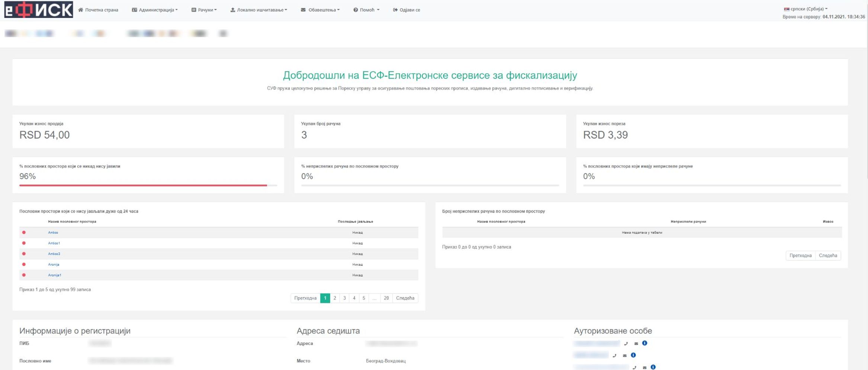This screenshot has width=868, height=370.
Task: Click the third authorized person's phone icon
Action: click(634, 367)
